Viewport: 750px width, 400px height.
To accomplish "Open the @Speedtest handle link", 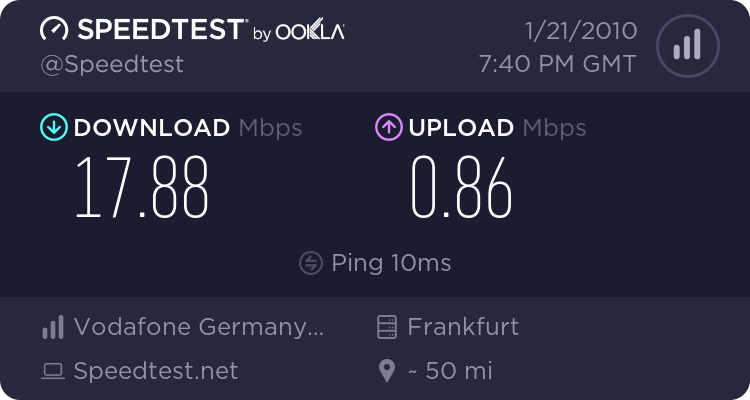I will (112, 64).
